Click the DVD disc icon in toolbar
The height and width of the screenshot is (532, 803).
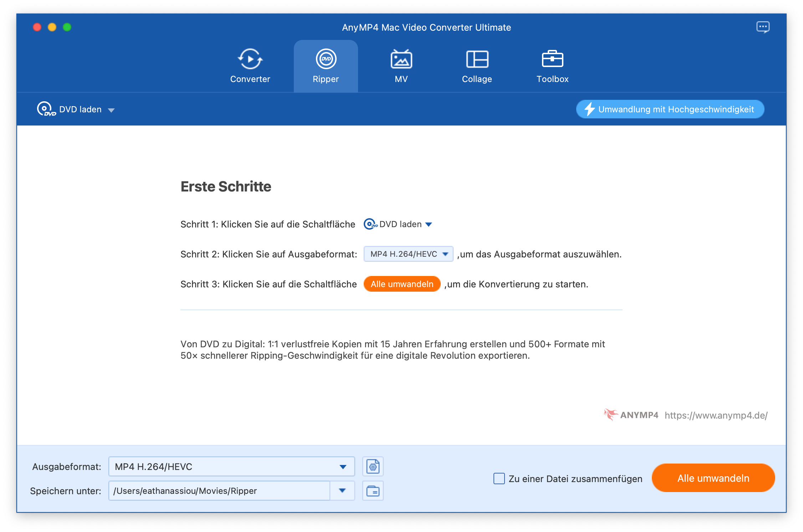[x=46, y=109]
